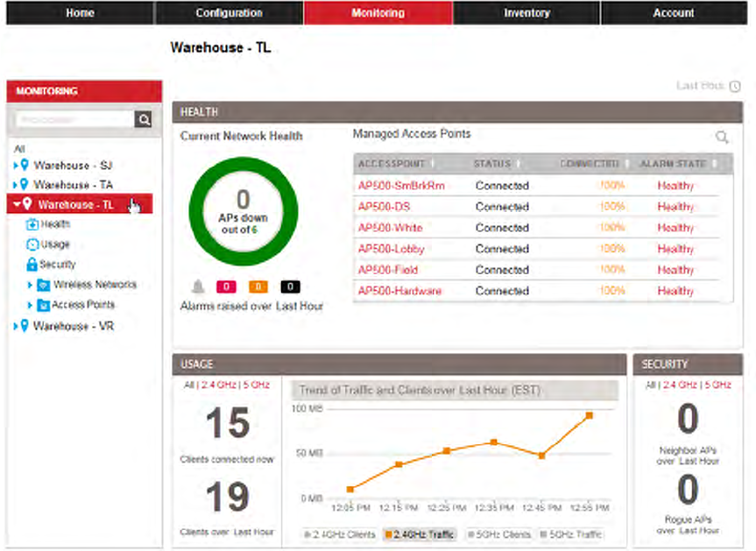The height and width of the screenshot is (551, 756).
Task: Click Healthy alarm state for AP500-SmBrkRm
Action: pyautogui.click(x=675, y=186)
